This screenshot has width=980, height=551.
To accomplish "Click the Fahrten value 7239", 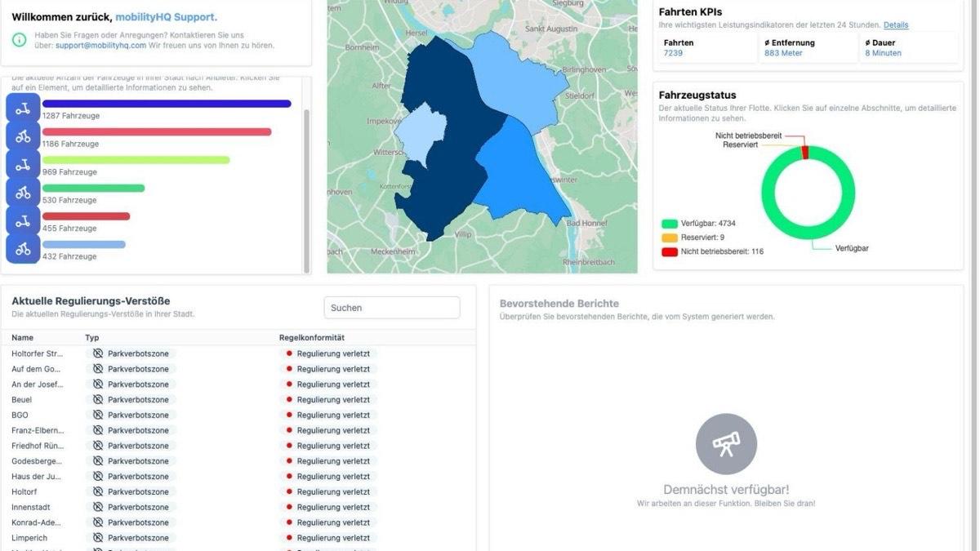I will click(x=673, y=53).
